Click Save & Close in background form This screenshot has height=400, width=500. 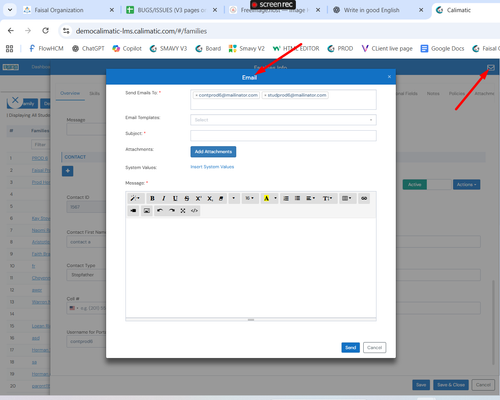451,385
